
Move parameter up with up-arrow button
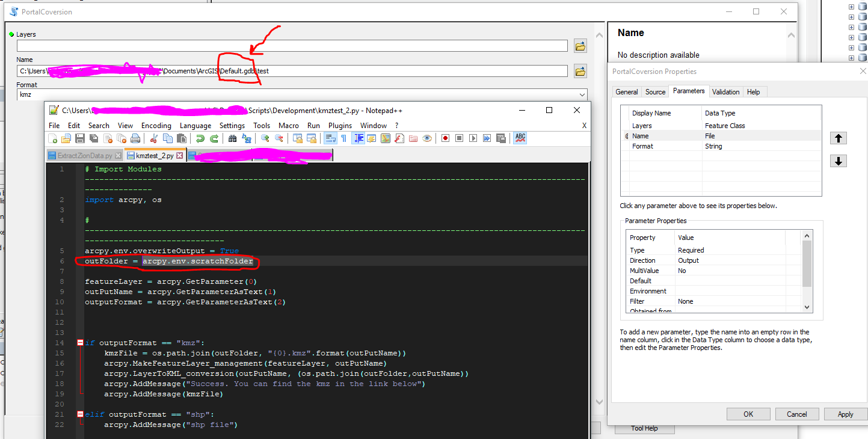[x=839, y=138]
